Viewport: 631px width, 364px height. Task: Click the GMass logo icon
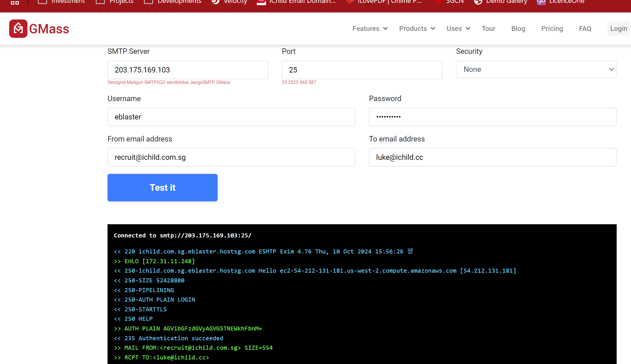(18, 29)
